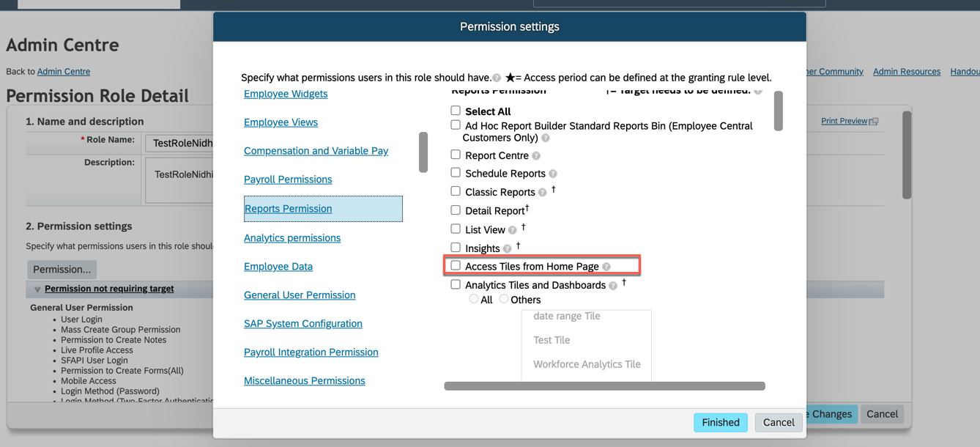Click the Print Preview icon
Viewport: 980px width, 447px height.
[x=874, y=122]
